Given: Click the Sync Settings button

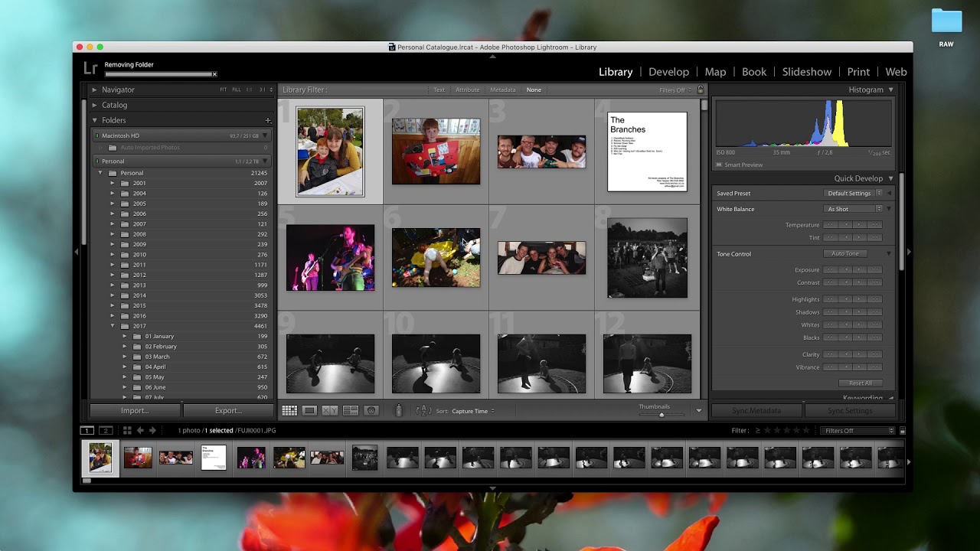Looking at the screenshot, I should point(849,411).
